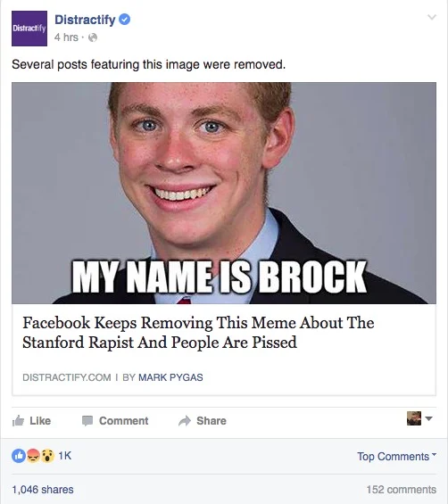Expand the profile identity selector arrow
Image resolution: width=448 pixels, height=504 pixels.
(x=428, y=418)
